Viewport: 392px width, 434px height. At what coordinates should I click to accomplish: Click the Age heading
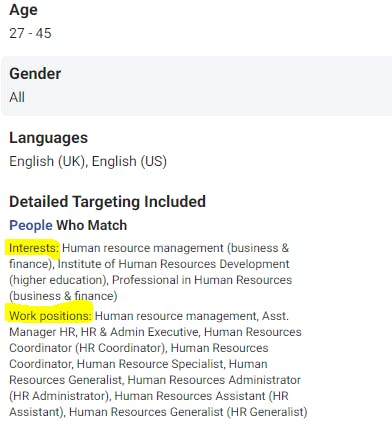[23, 11]
